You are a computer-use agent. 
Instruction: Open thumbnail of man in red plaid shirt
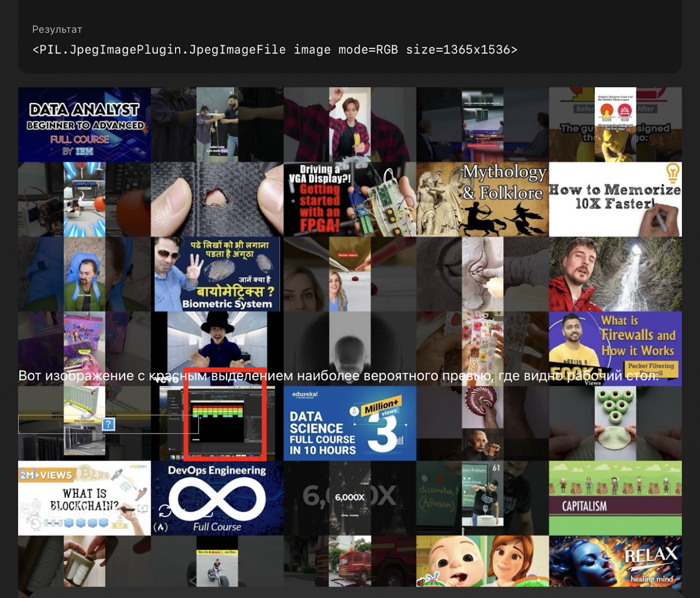coord(350,124)
